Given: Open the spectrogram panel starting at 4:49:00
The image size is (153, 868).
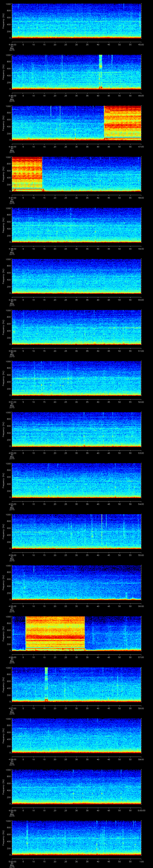Looking at the screenshot, I should pyautogui.click(x=76, y=276).
